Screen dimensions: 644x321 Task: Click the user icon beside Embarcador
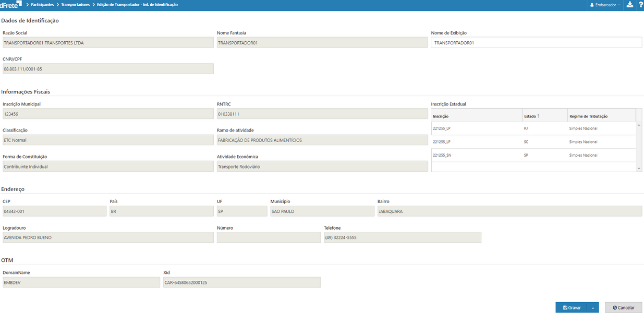(x=592, y=5)
